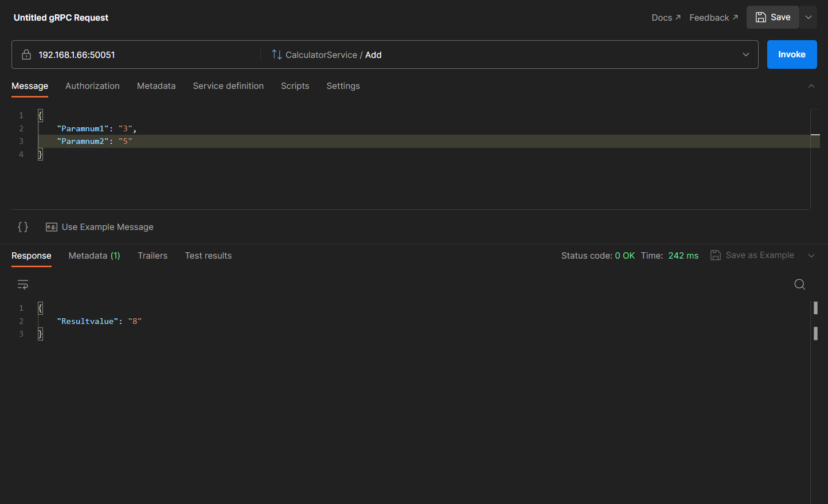Click the server URL input field
828x504 pixels.
[143, 55]
